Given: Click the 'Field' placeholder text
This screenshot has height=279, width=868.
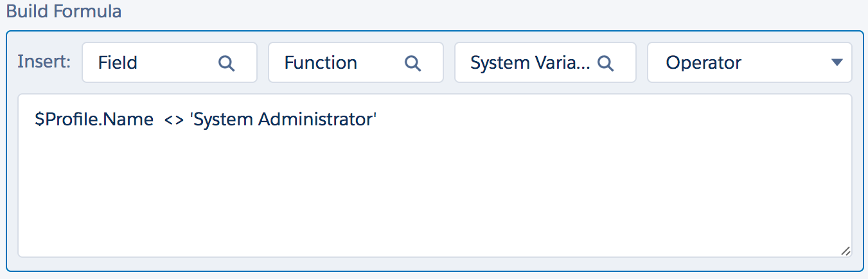Looking at the screenshot, I should 118,62.
